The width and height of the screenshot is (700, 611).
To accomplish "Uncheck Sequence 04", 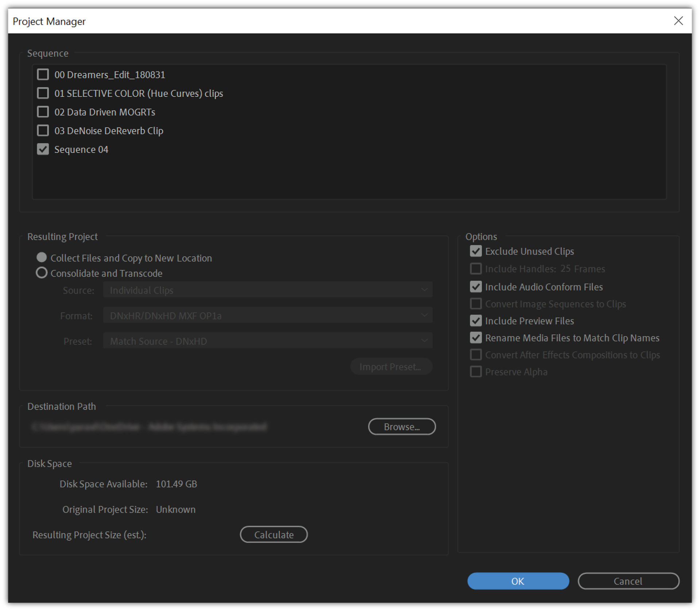I will point(43,149).
